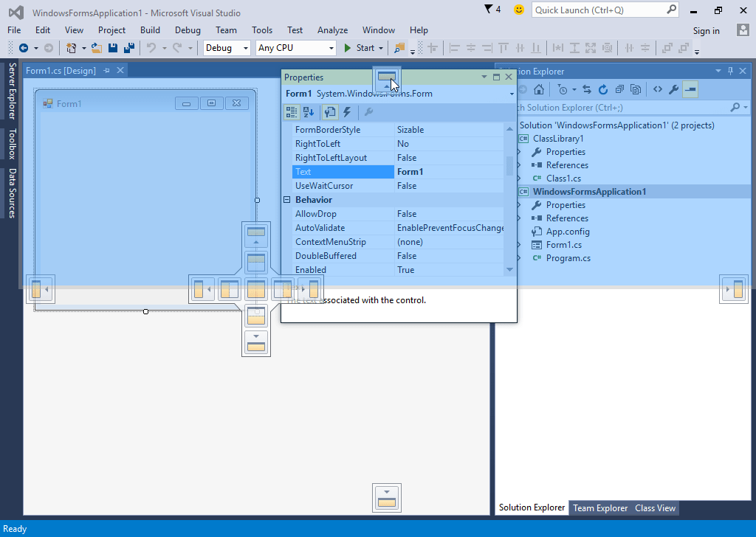Click the Find in Files toolbar icon
Image resolution: width=756 pixels, height=537 pixels.
(x=399, y=48)
